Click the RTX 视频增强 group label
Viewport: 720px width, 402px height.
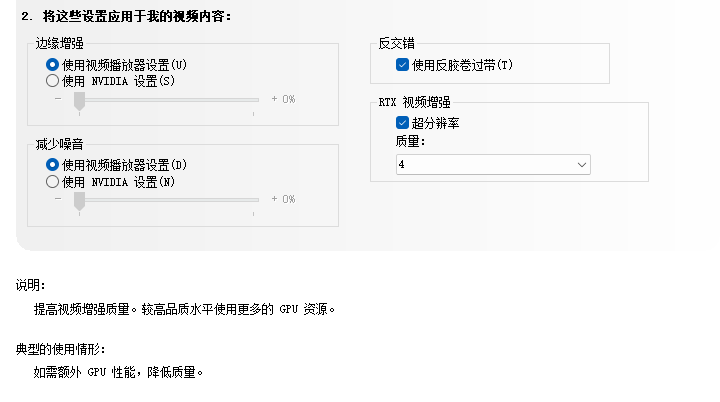click(413, 103)
